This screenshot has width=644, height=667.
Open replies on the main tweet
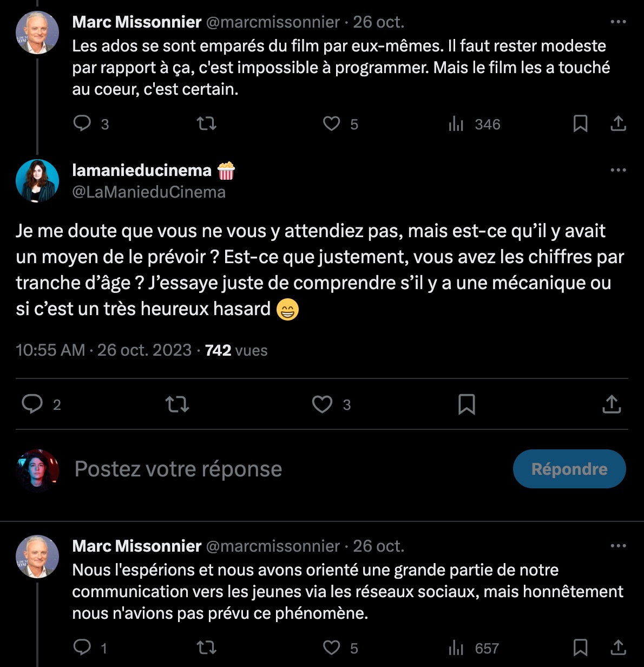pyautogui.click(x=32, y=404)
